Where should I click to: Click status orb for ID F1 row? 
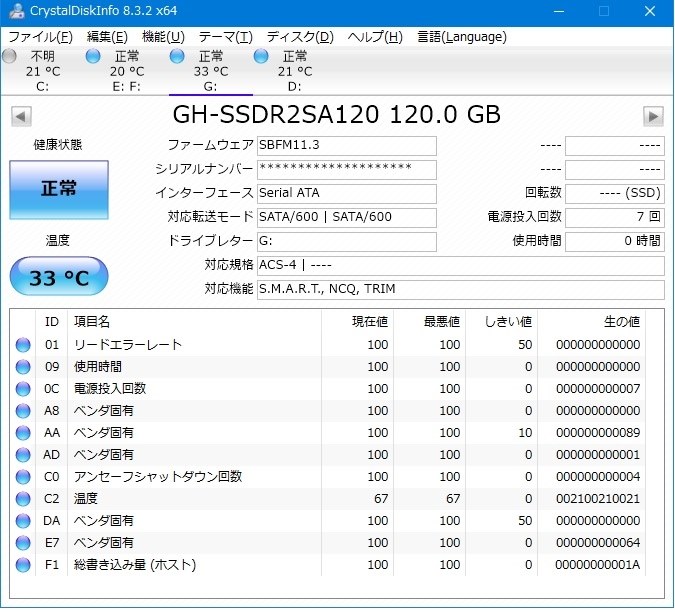point(23,565)
